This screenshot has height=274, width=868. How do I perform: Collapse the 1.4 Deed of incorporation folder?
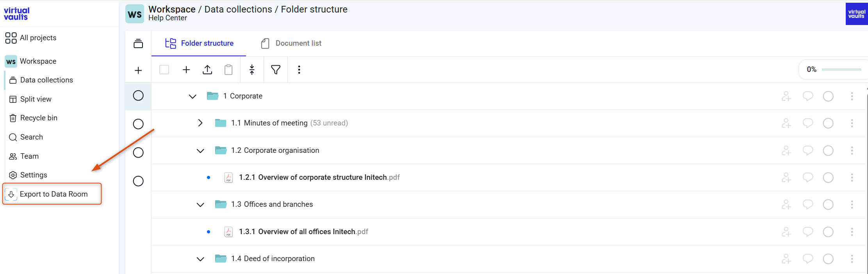coord(200,259)
